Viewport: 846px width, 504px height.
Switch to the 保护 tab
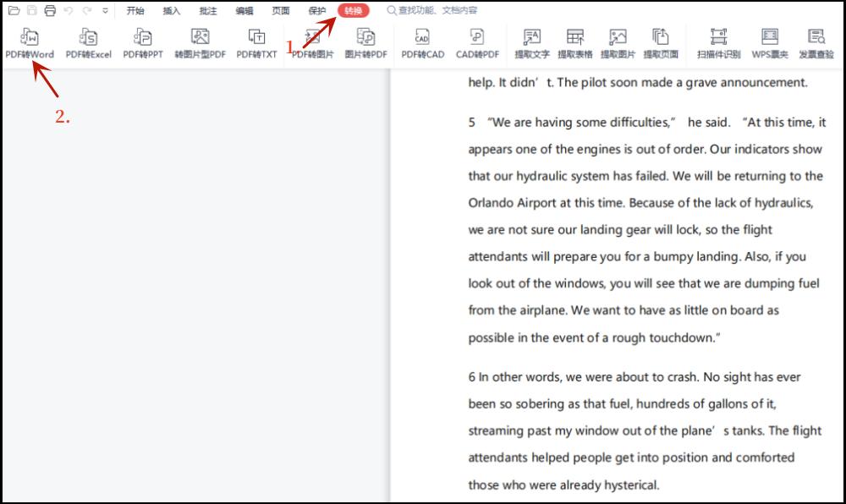click(x=317, y=10)
